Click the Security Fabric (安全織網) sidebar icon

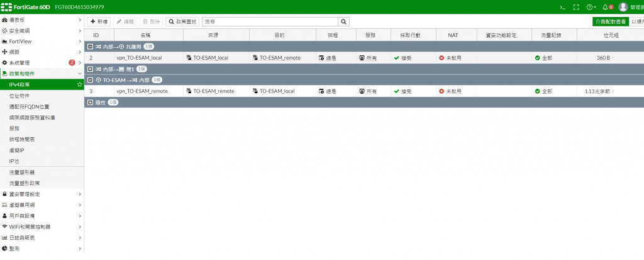point(4,30)
